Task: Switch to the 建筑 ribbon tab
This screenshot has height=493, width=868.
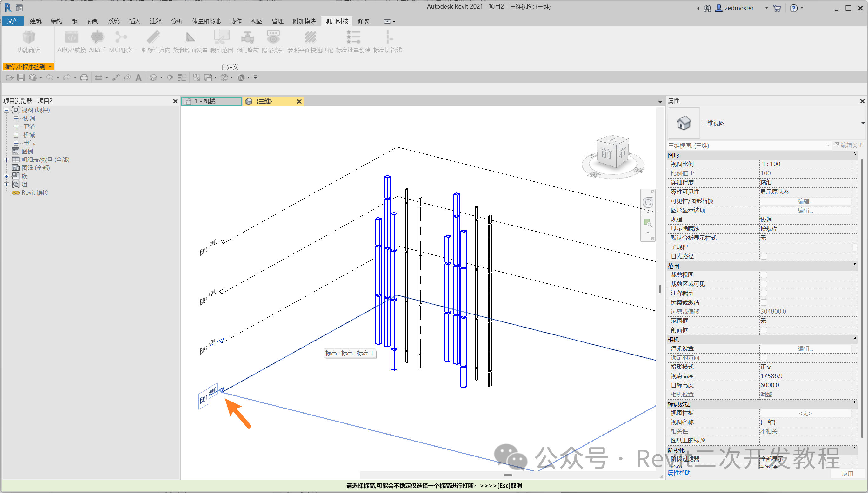Action: click(36, 21)
